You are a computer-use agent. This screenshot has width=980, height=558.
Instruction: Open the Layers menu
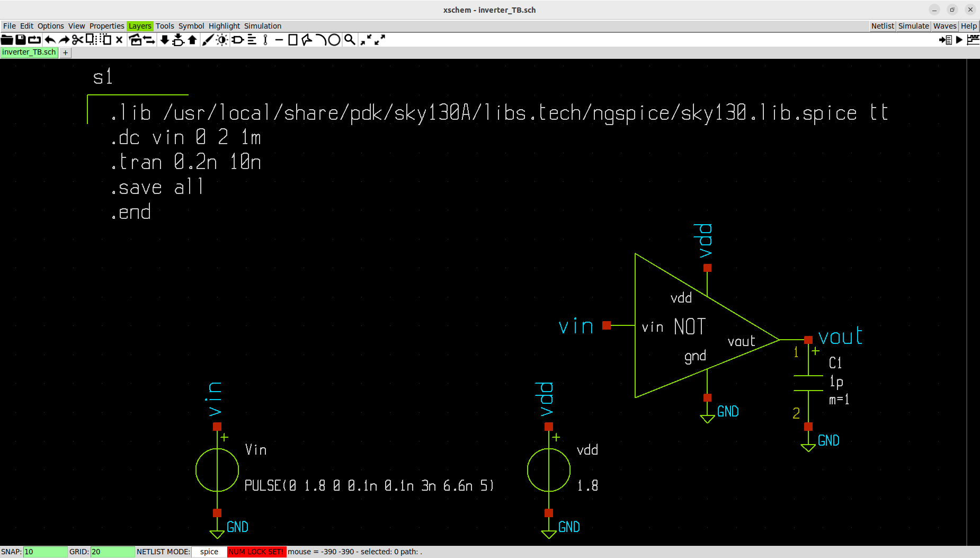click(140, 25)
